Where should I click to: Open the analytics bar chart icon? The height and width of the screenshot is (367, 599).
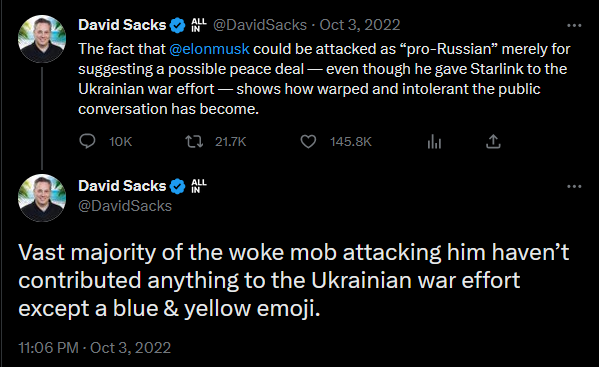pyautogui.click(x=434, y=142)
